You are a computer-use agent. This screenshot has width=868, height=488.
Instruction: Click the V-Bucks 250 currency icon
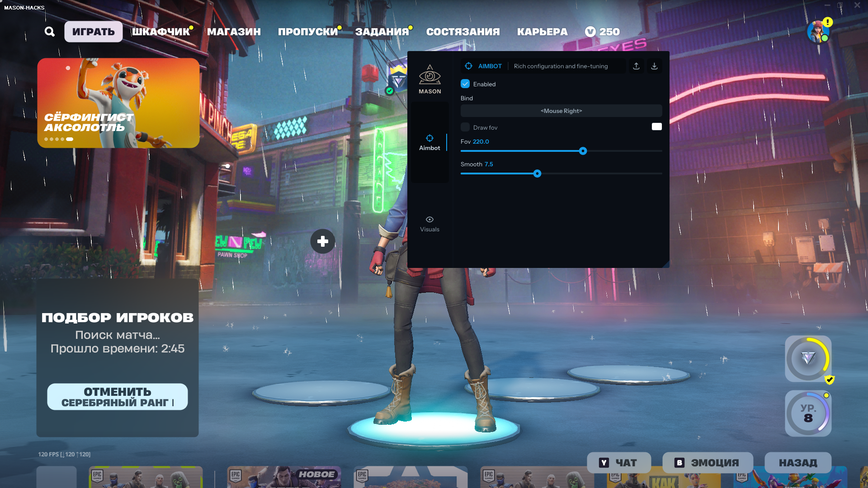590,32
